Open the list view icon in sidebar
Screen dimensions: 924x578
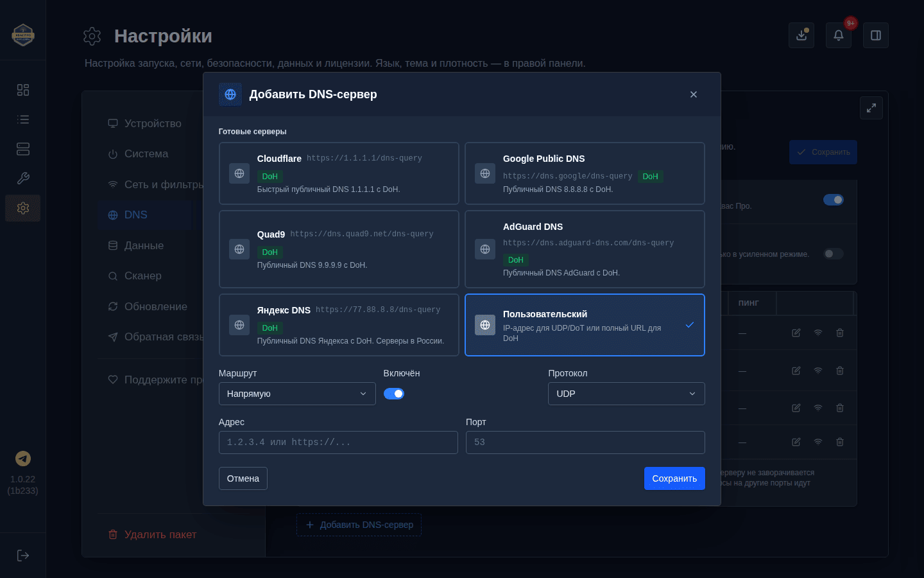pyautogui.click(x=23, y=119)
